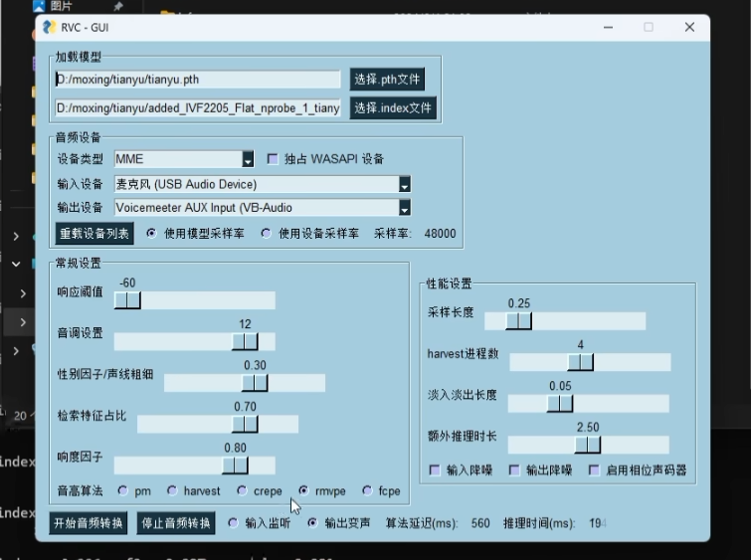Click the pin icon beside 图片

(x=117, y=6)
